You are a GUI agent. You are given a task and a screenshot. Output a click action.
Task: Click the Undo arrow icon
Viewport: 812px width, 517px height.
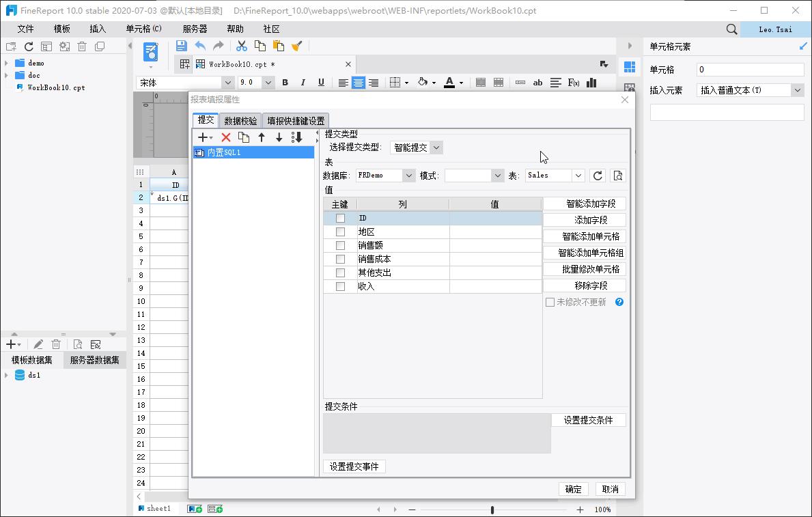tap(199, 45)
